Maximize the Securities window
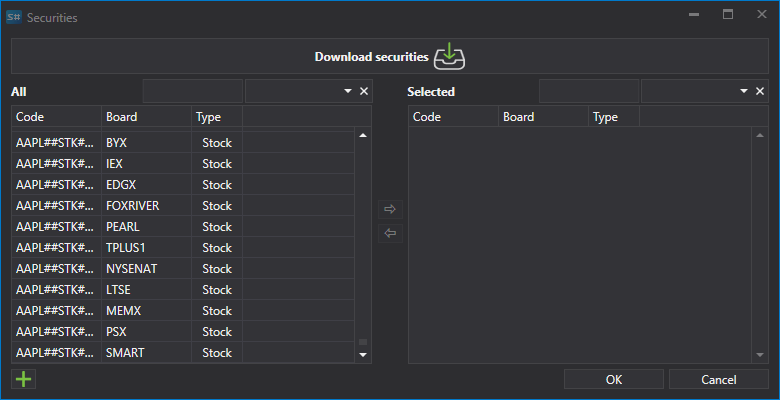The height and width of the screenshot is (400, 780). (728, 14)
